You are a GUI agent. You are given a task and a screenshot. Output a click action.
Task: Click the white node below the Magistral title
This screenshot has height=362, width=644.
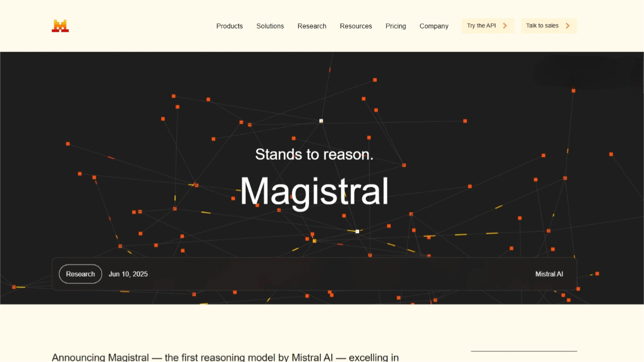pos(357,231)
